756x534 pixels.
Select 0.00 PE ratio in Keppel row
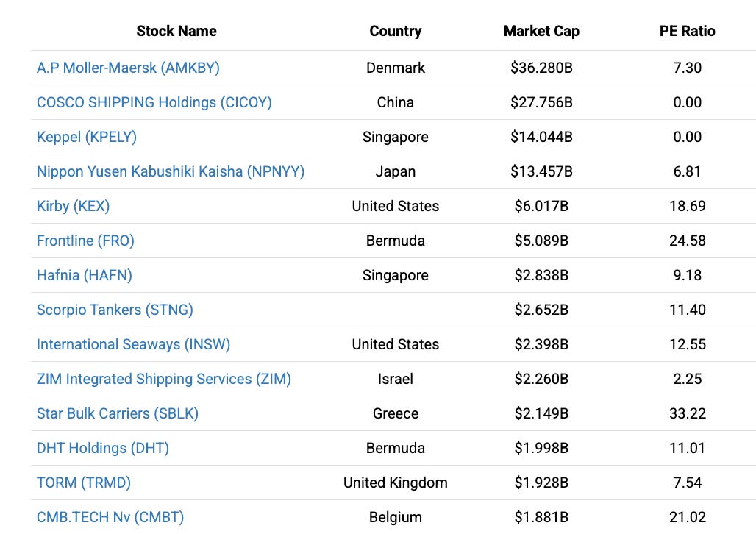pyautogui.click(x=687, y=137)
